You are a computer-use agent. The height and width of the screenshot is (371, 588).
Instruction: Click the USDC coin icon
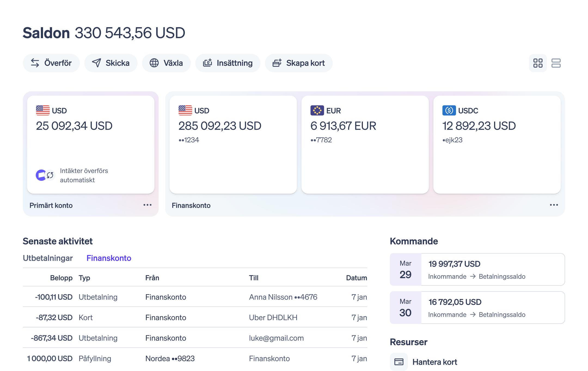tap(449, 110)
